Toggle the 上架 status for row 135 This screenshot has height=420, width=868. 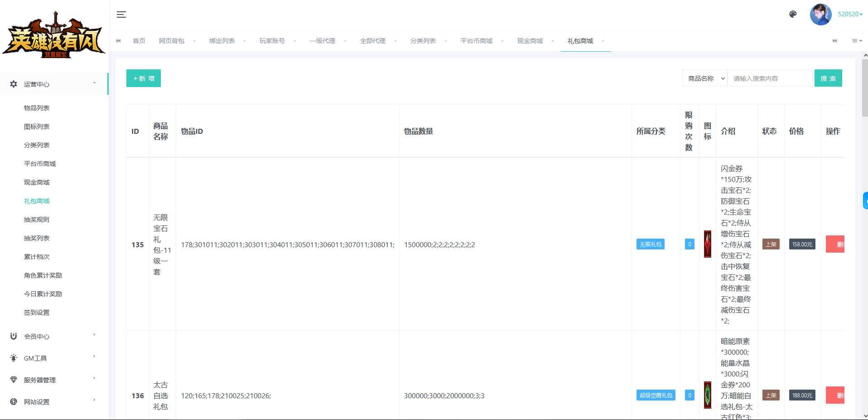click(x=771, y=244)
